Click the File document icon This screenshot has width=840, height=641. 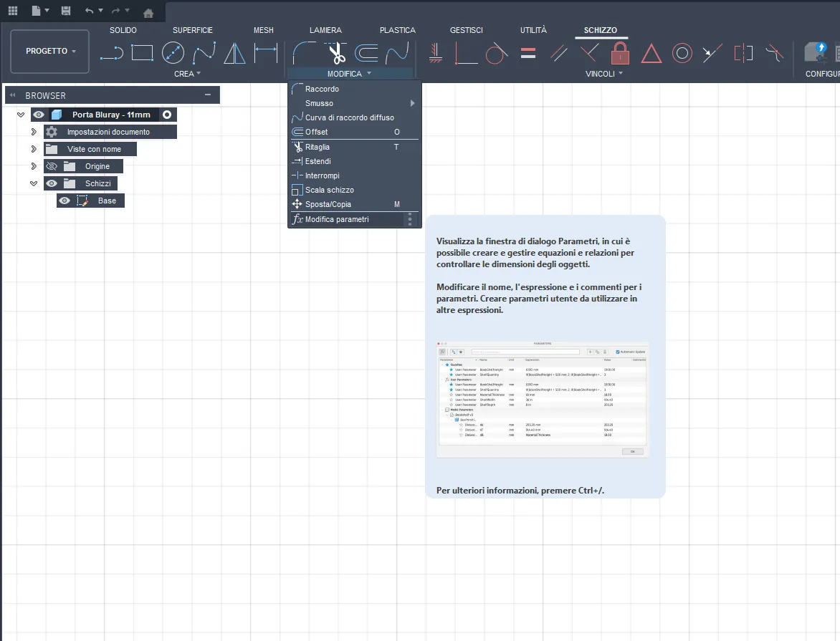tap(37, 11)
